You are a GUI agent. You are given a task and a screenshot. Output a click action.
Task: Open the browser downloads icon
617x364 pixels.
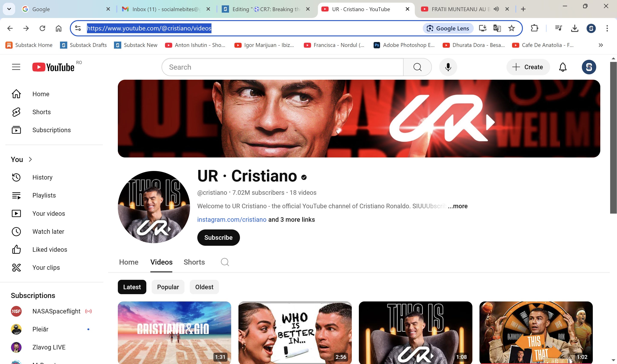(575, 28)
